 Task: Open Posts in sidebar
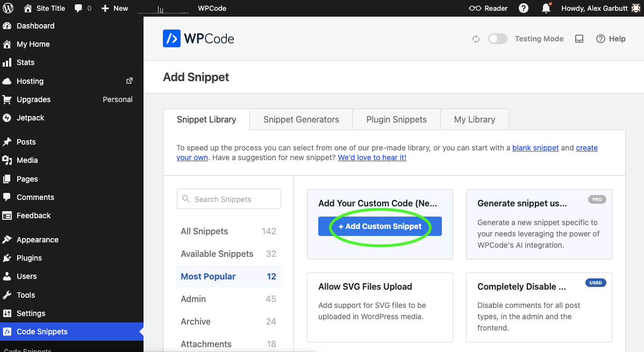coord(71,142)
